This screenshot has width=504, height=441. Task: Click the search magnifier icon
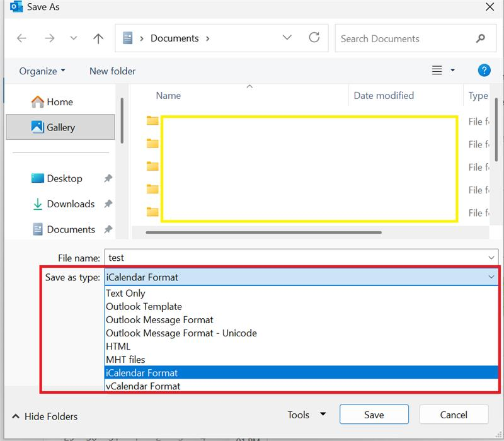click(480, 38)
